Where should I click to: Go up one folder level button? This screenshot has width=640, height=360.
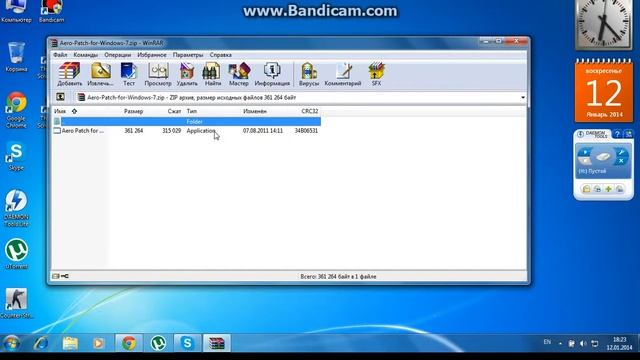tap(60, 97)
